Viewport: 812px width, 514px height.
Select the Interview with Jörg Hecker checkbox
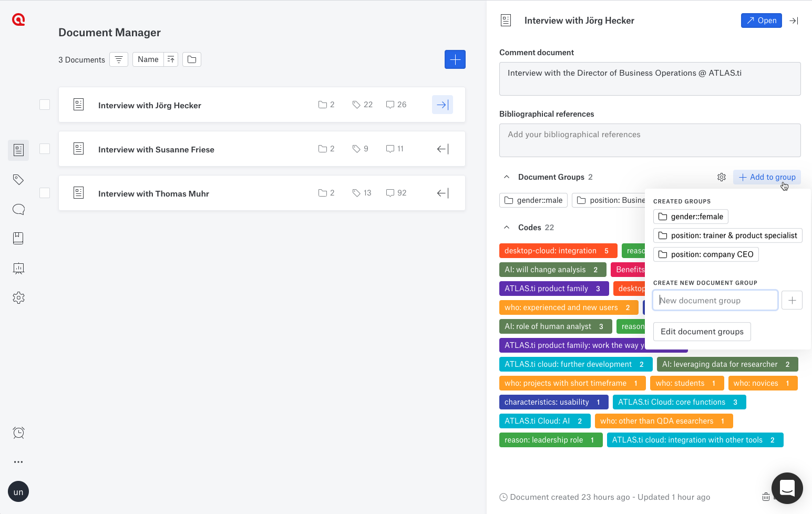pos(45,105)
